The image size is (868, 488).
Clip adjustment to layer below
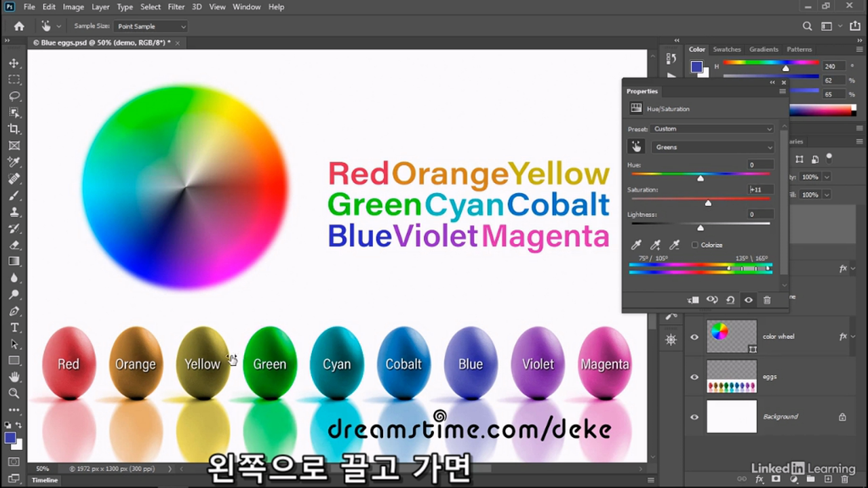point(693,300)
